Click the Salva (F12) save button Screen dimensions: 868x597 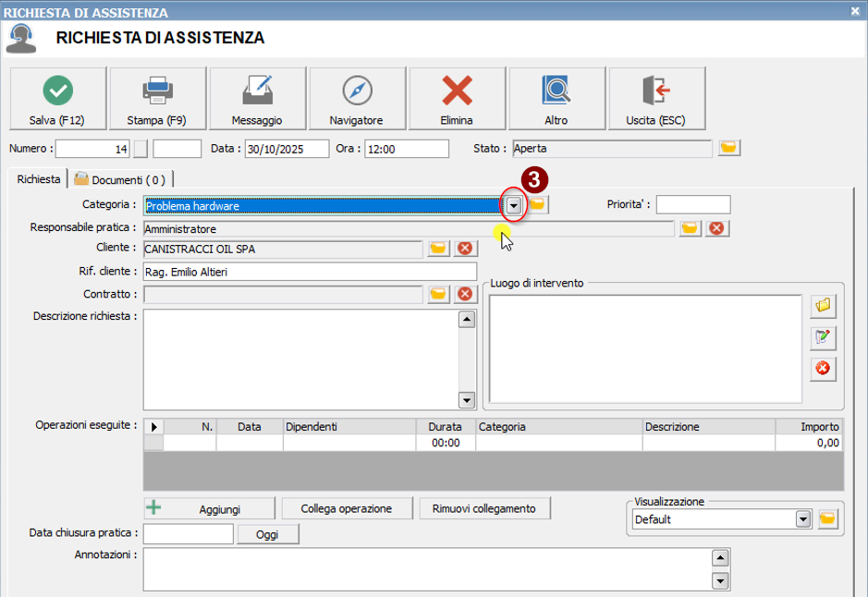click(57, 99)
